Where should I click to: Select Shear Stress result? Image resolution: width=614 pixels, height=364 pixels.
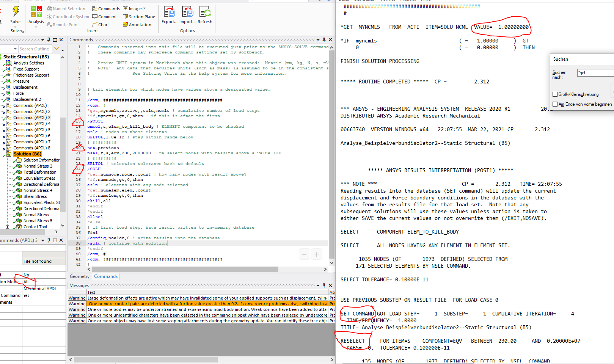point(35,196)
